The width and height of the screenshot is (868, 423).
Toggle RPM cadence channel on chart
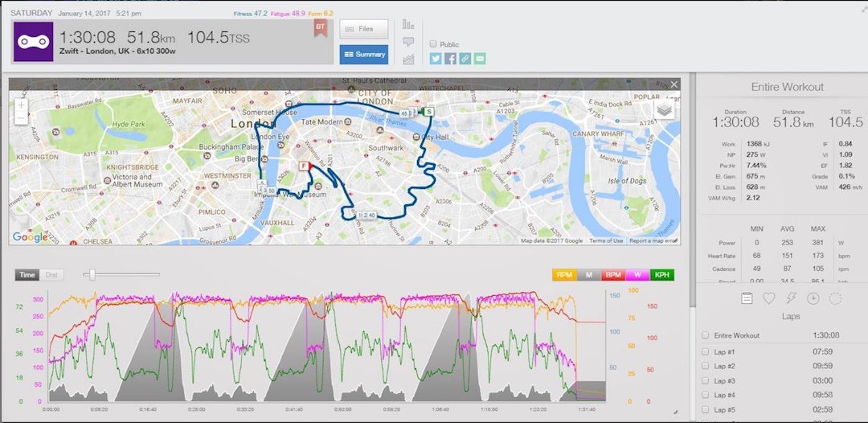coord(565,274)
